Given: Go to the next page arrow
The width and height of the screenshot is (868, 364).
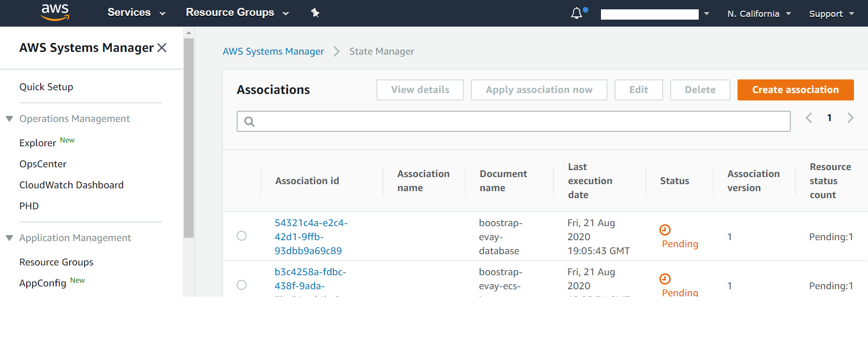Looking at the screenshot, I should click(850, 118).
